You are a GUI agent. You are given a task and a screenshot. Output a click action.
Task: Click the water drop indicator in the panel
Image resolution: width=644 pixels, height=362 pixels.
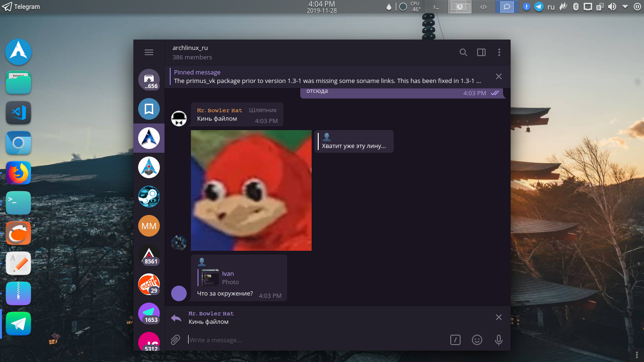(389, 7)
